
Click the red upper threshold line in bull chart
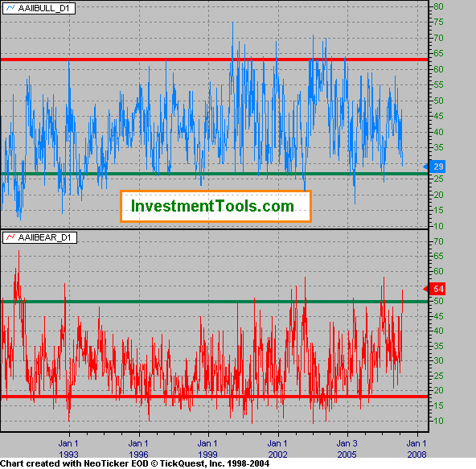click(x=215, y=60)
